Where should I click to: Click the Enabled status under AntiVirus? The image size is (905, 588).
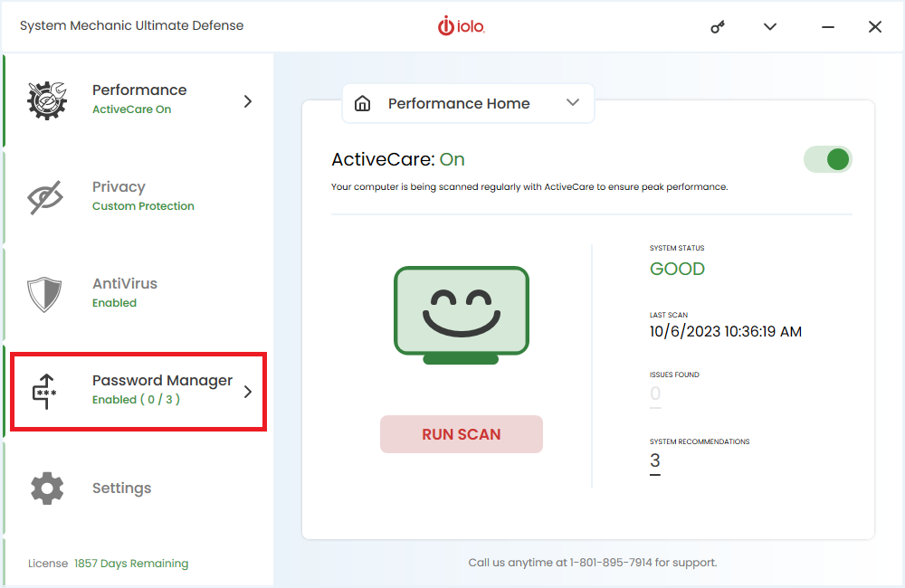114,303
